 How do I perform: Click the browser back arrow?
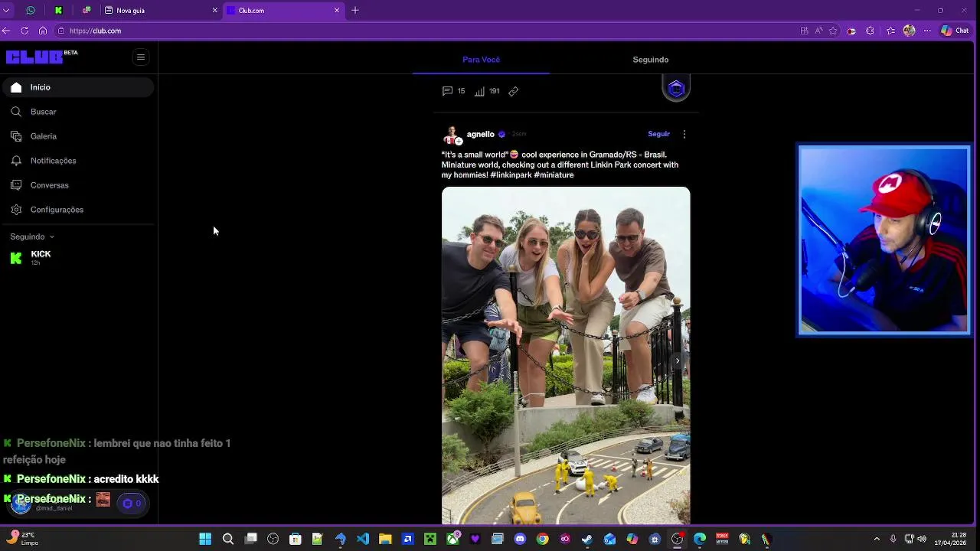6,31
